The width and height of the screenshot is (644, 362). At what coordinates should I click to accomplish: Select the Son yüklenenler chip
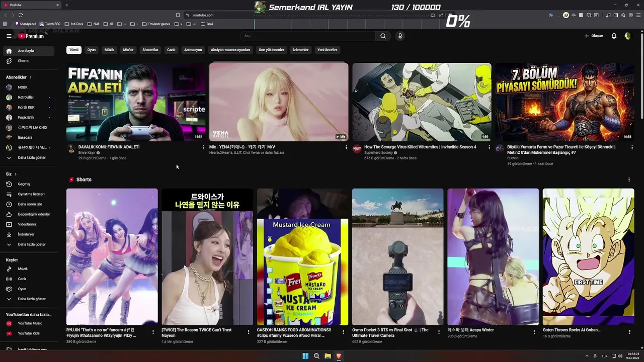[x=272, y=50]
